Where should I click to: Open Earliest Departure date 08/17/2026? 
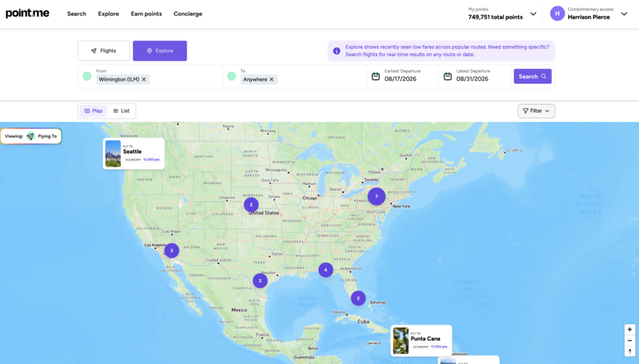[x=400, y=79]
